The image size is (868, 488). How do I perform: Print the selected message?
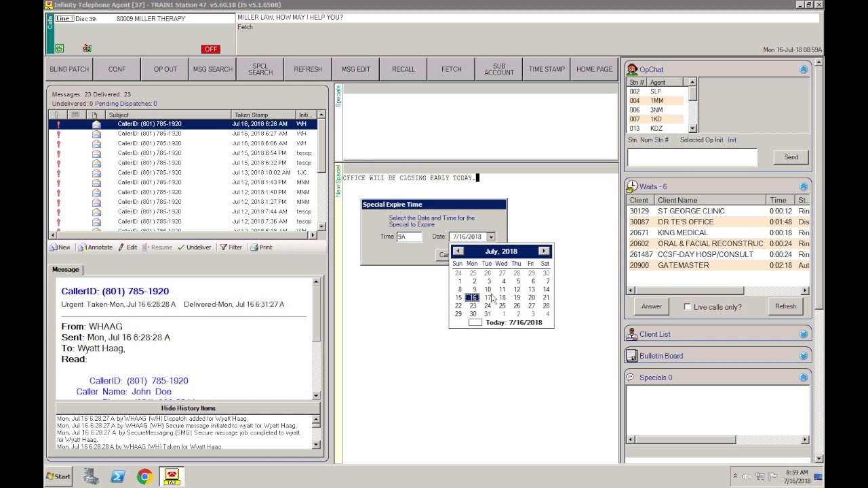click(261, 247)
